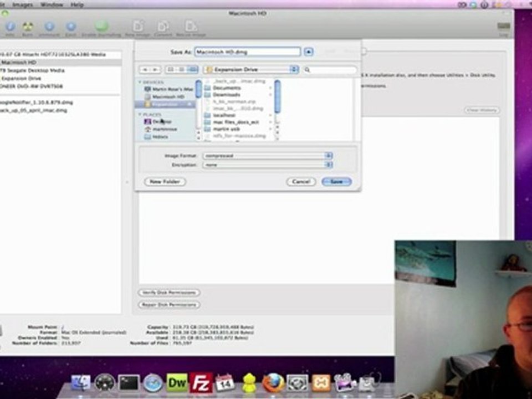Open Finder from the Dock
Image resolution: width=532 pixels, height=399 pixels.
81,382
